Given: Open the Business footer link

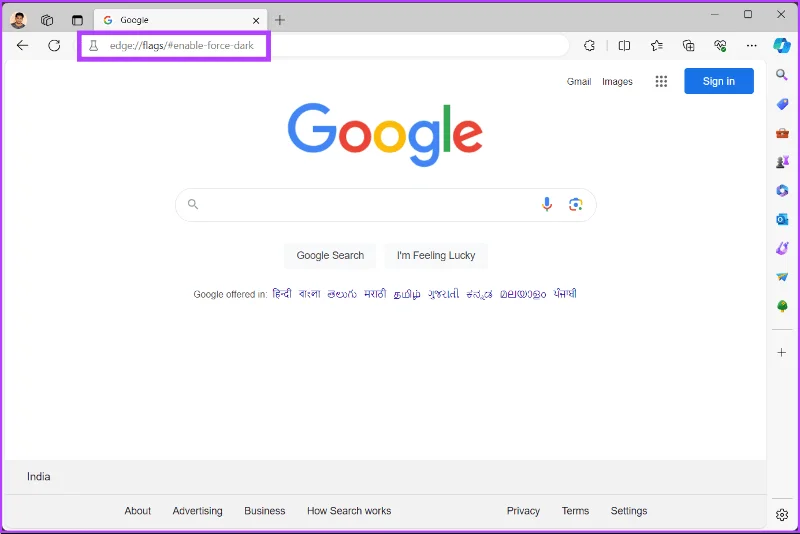Looking at the screenshot, I should point(265,511).
